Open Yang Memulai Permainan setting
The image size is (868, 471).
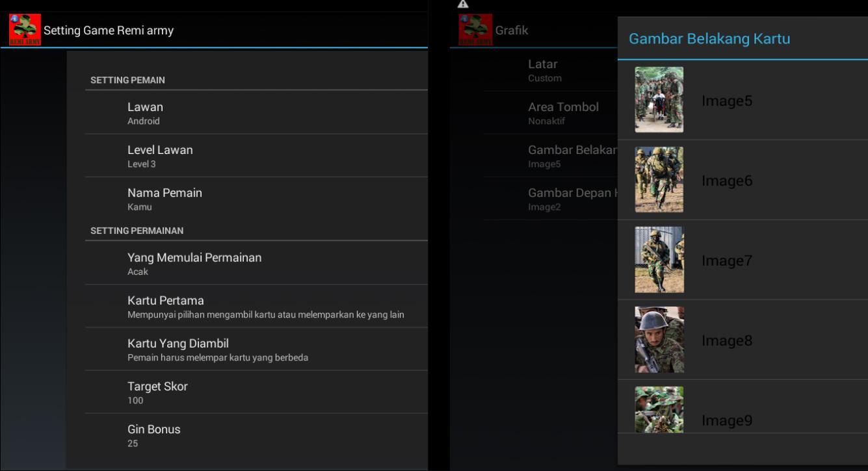click(256, 263)
